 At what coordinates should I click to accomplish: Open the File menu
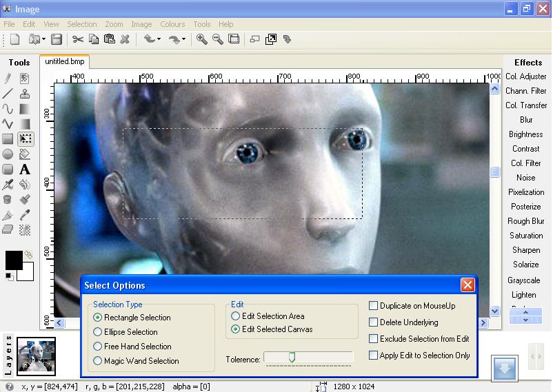coord(9,24)
